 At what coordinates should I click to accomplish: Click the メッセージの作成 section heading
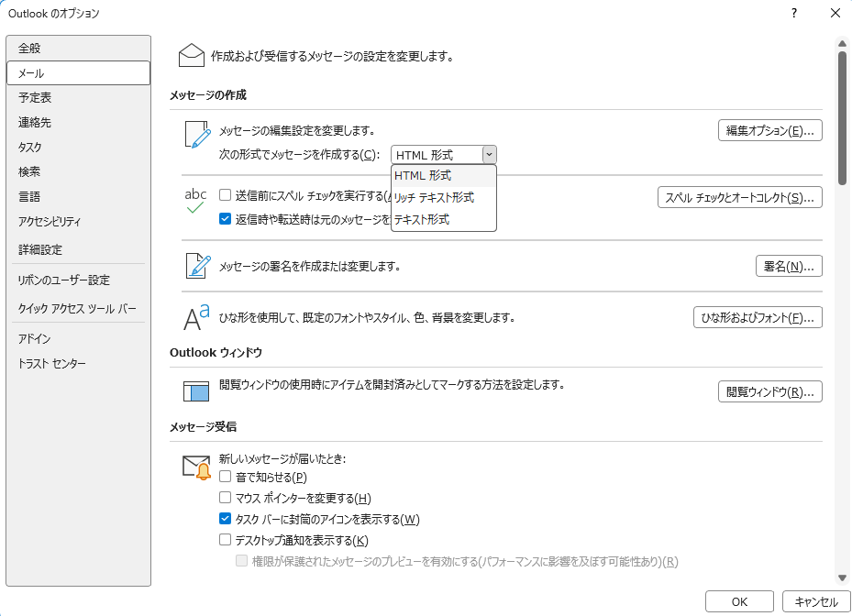(x=208, y=95)
